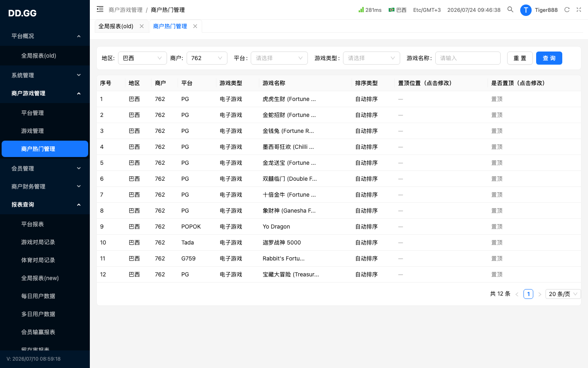
Task: Open 游戏对局记录 in the sidebar
Action: (x=45, y=242)
